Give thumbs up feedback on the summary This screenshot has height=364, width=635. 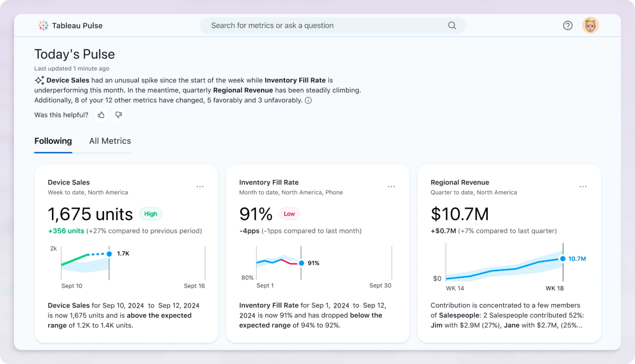[x=101, y=115]
